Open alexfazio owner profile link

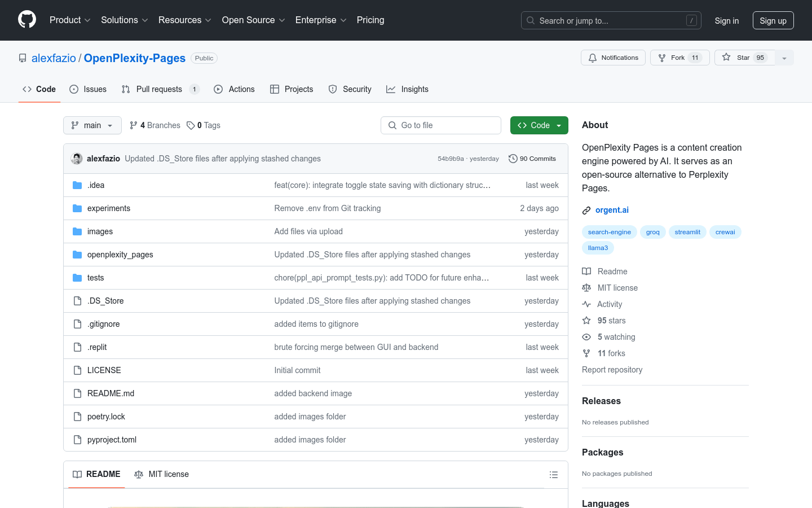(54, 58)
